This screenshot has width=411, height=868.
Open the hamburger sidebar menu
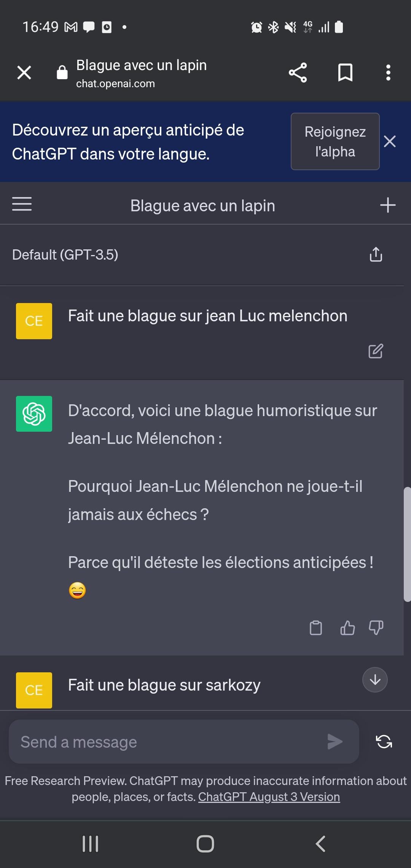tap(22, 204)
